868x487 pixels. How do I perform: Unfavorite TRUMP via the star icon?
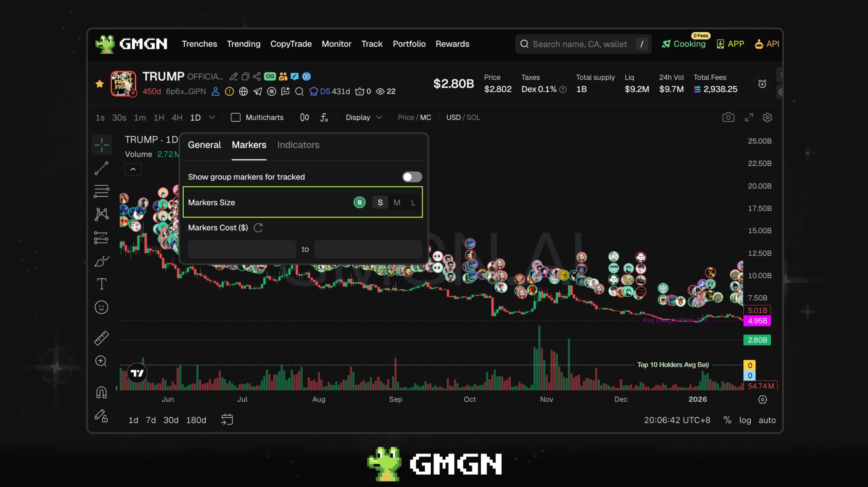99,83
